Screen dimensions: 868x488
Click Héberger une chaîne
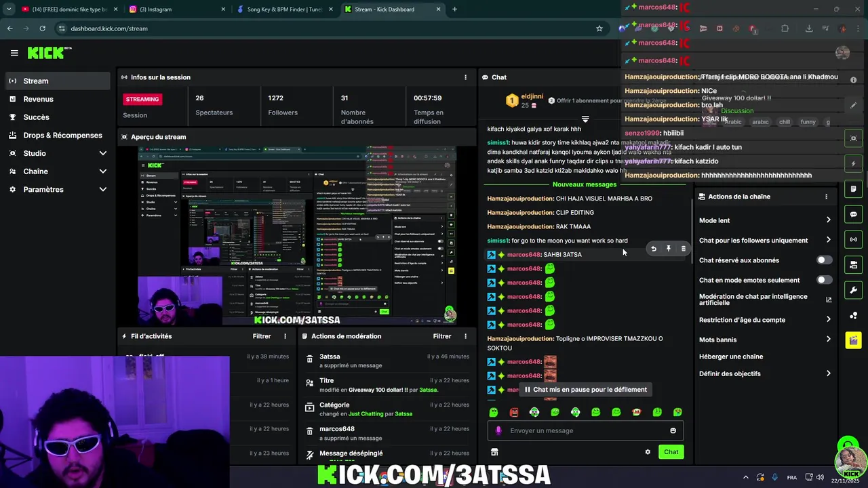tap(731, 357)
